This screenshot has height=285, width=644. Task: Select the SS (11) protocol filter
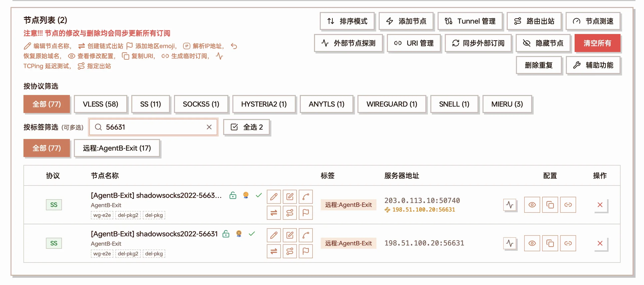point(150,104)
